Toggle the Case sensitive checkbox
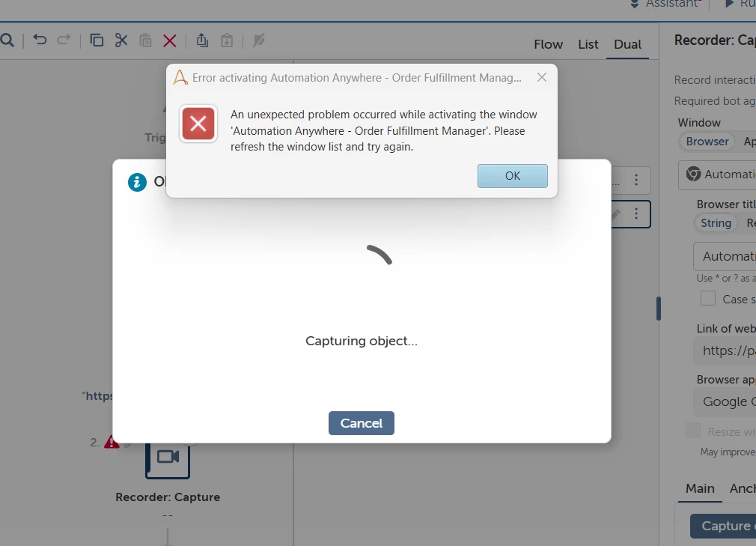Viewport: 756px width, 546px height. (x=708, y=299)
